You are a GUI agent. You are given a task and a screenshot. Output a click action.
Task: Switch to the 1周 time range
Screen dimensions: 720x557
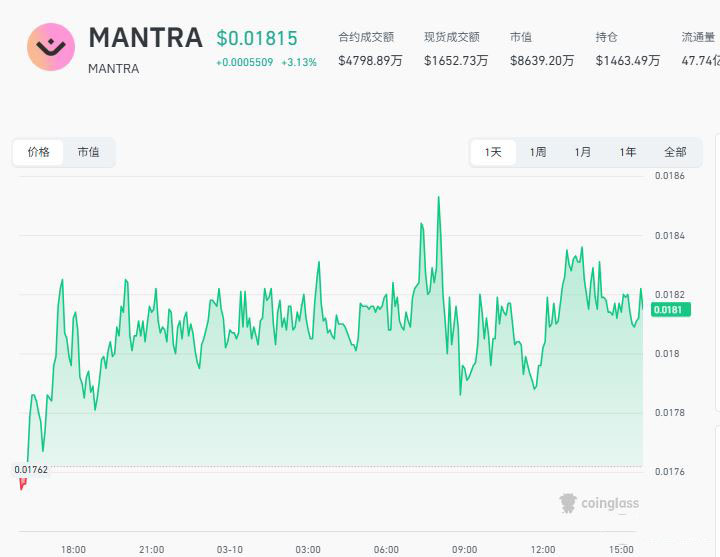pos(538,152)
